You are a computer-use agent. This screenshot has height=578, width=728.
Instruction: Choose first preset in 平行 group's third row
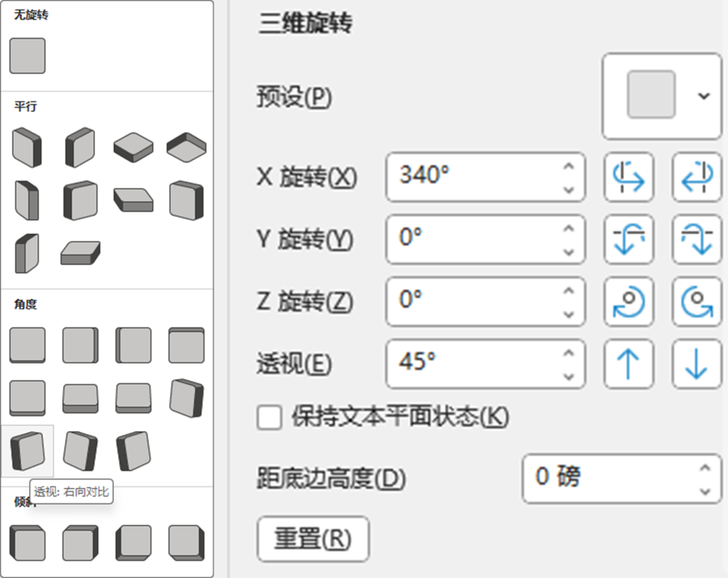pos(28,253)
